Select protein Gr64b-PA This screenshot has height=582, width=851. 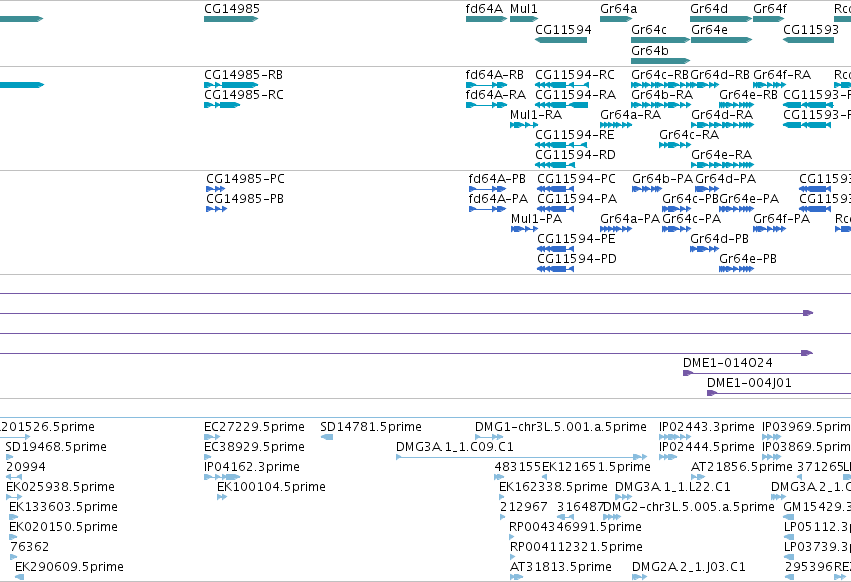(647, 189)
